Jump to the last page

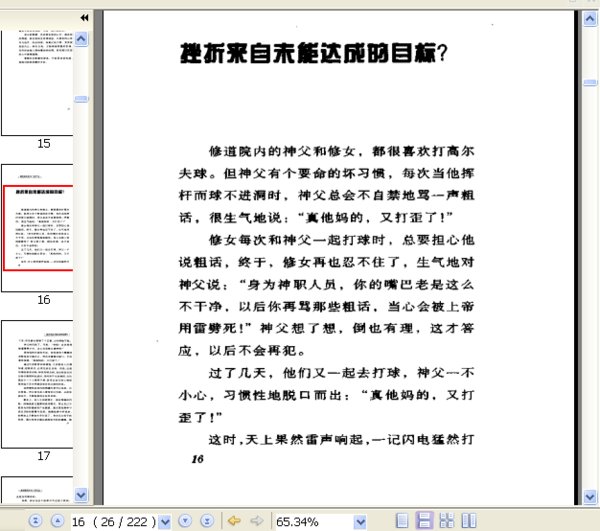206,521
